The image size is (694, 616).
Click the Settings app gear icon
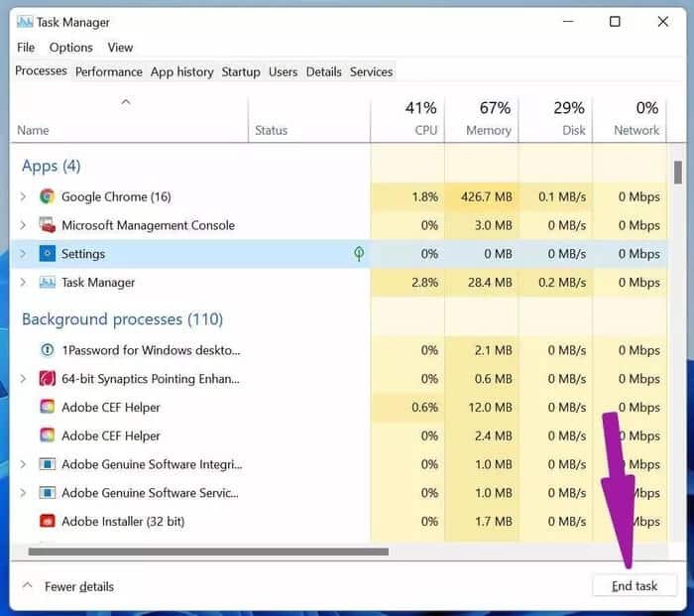[x=47, y=254]
